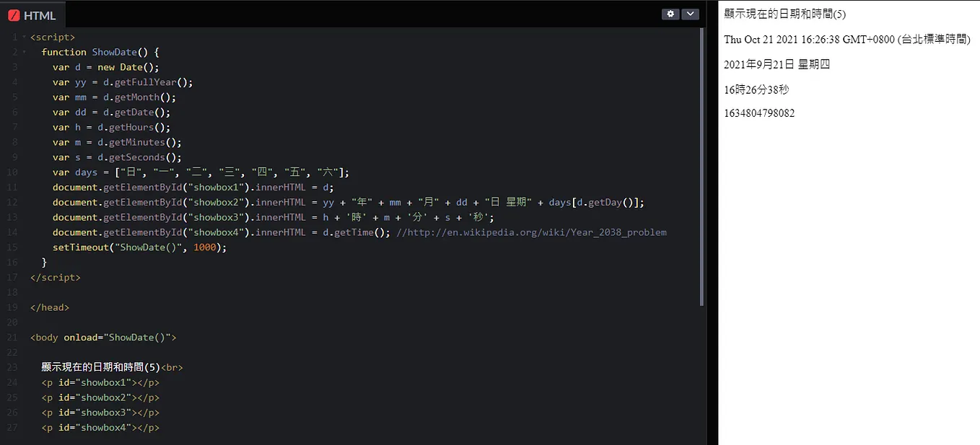This screenshot has width=980, height=445.
Task: Click the red HTML slash logo icon
Action: (x=14, y=16)
